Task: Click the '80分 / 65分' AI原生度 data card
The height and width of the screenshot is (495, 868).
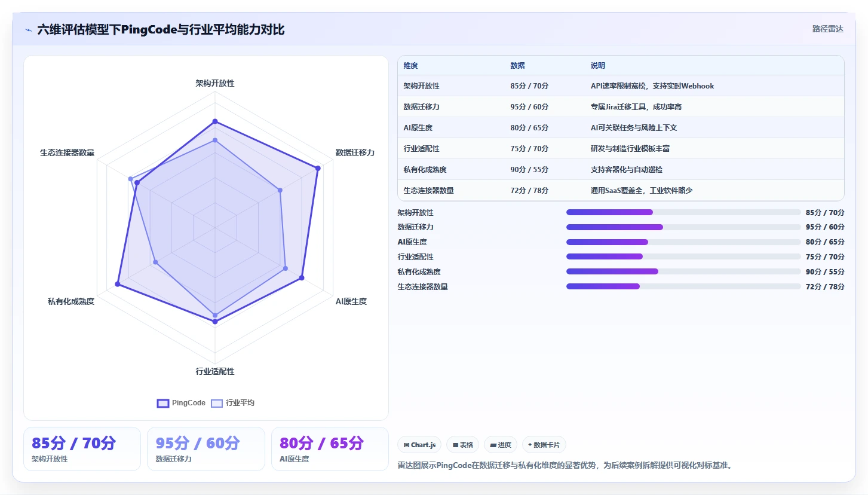Action: (330, 449)
